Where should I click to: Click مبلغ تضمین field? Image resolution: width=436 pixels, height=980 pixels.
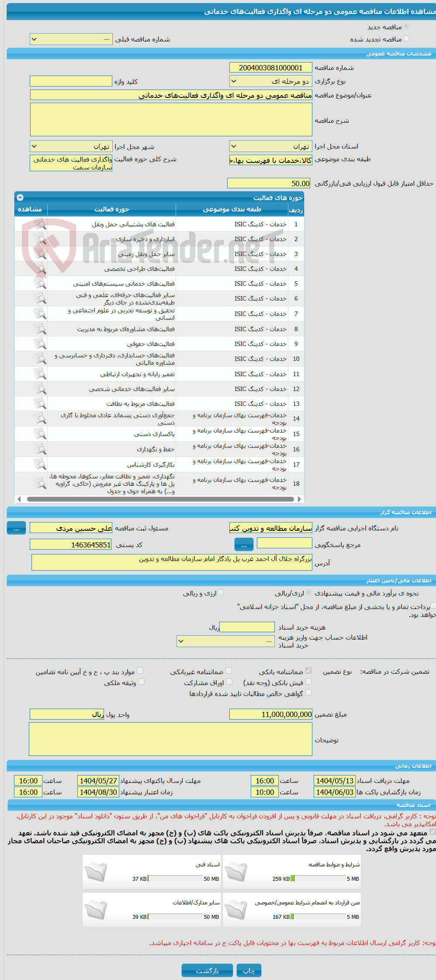tap(271, 714)
